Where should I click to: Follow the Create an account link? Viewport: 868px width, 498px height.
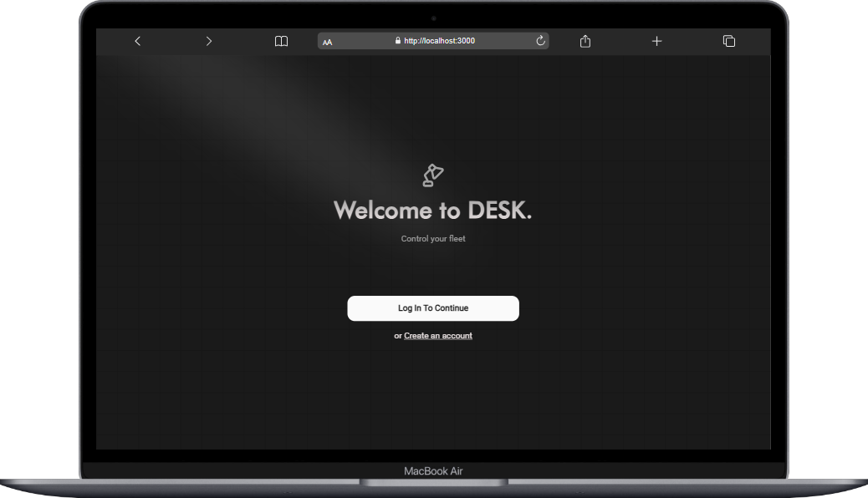(437, 336)
